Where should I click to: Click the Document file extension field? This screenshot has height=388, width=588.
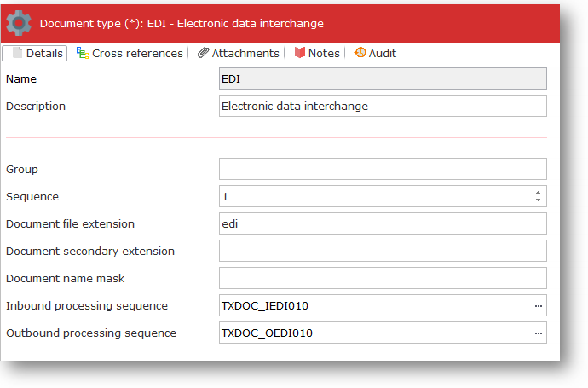(382, 223)
